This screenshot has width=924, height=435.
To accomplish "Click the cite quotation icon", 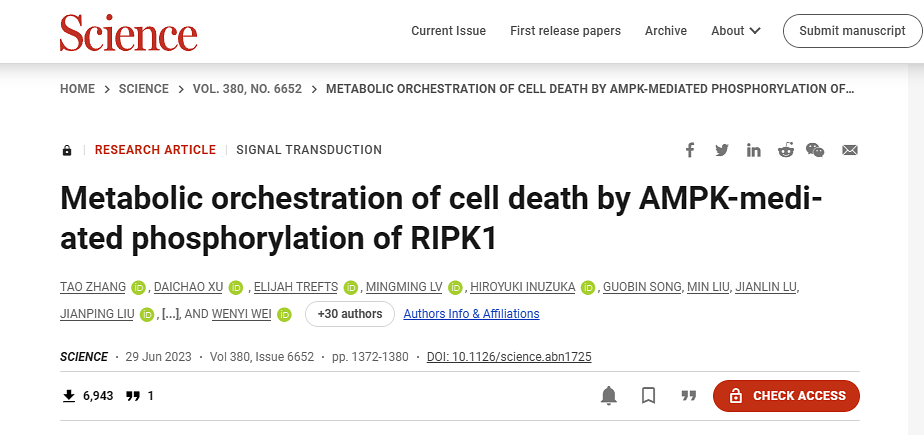I will [x=688, y=396].
